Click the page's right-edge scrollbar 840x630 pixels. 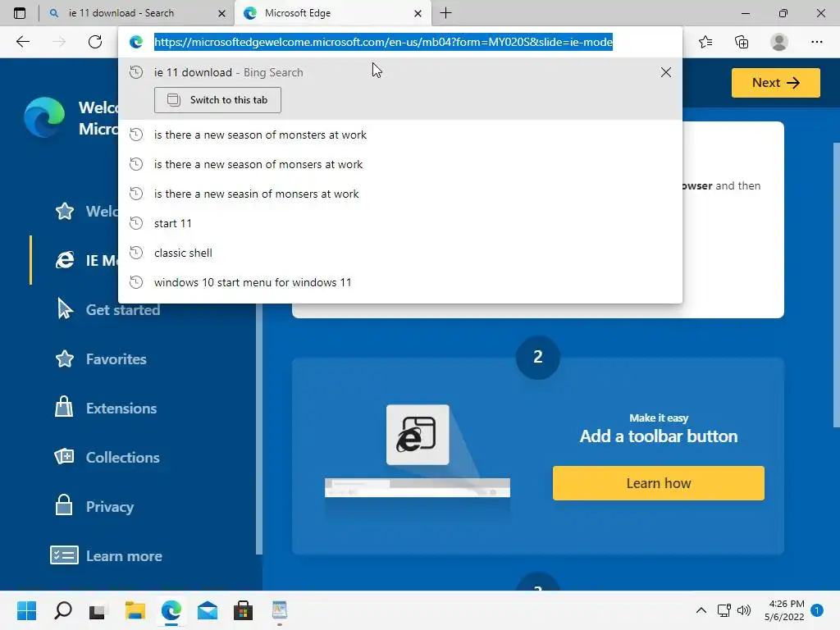(836, 285)
